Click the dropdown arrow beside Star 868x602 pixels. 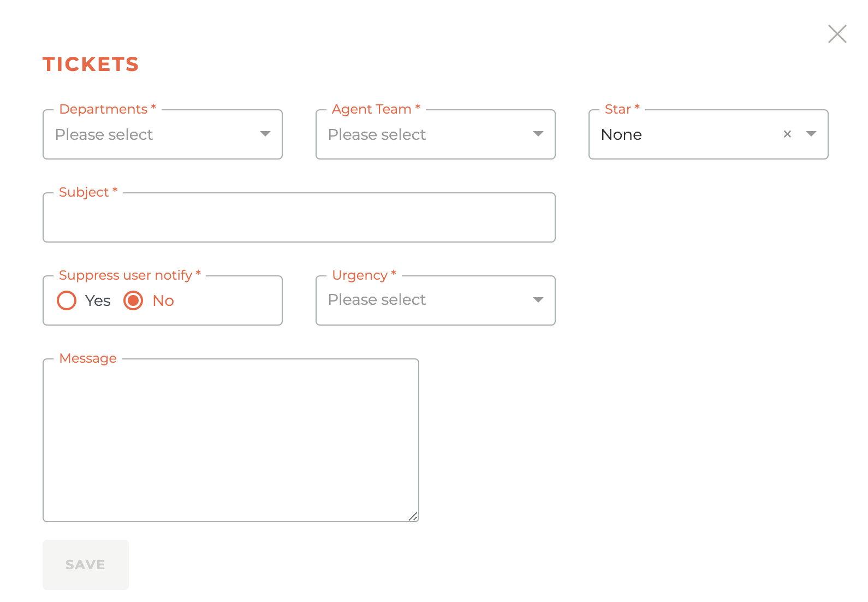click(812, 134)
